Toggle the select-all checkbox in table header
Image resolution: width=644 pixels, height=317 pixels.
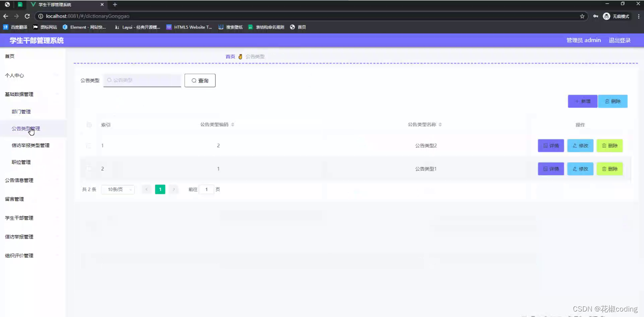89,125
